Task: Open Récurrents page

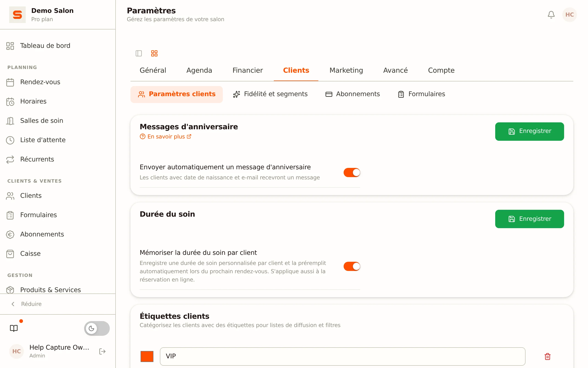Action: [37, 159]
